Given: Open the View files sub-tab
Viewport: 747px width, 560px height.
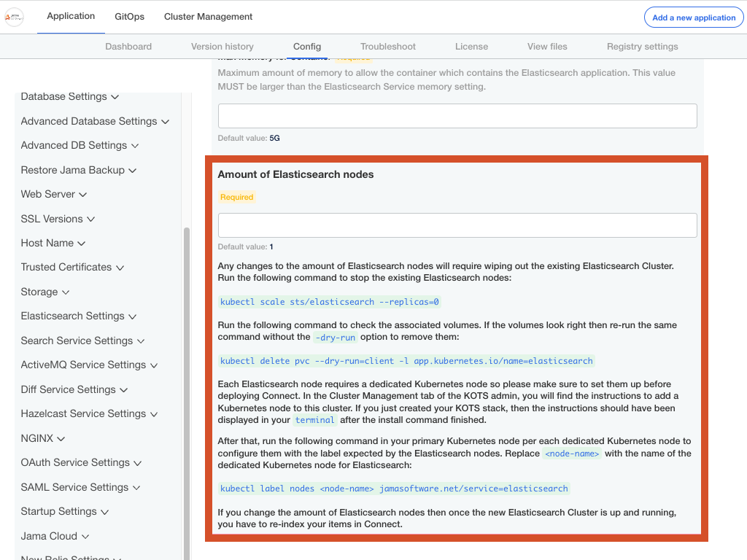Looking at the screenshot, I should [x=547, y=47].
